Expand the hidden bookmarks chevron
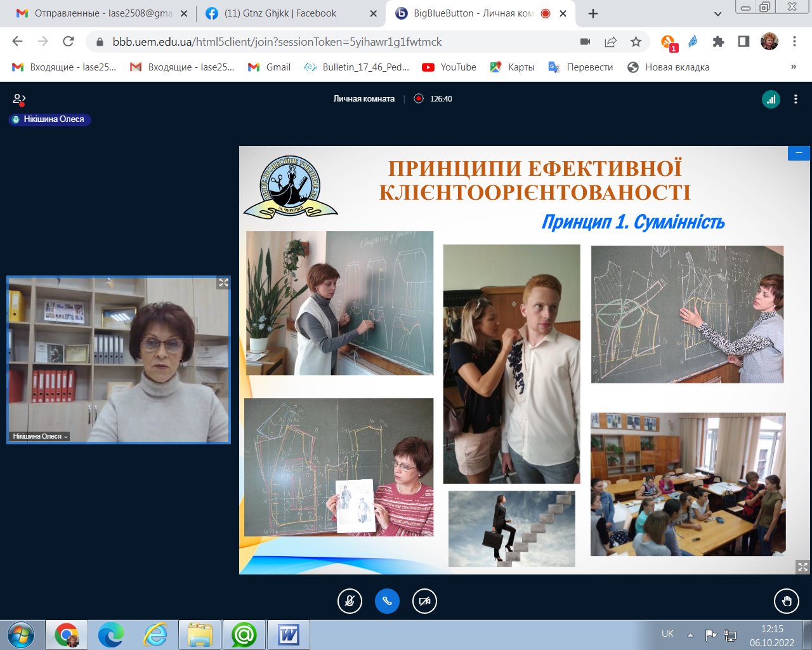The width and height of the screenshot is (812, 650). tap(793, 67)
